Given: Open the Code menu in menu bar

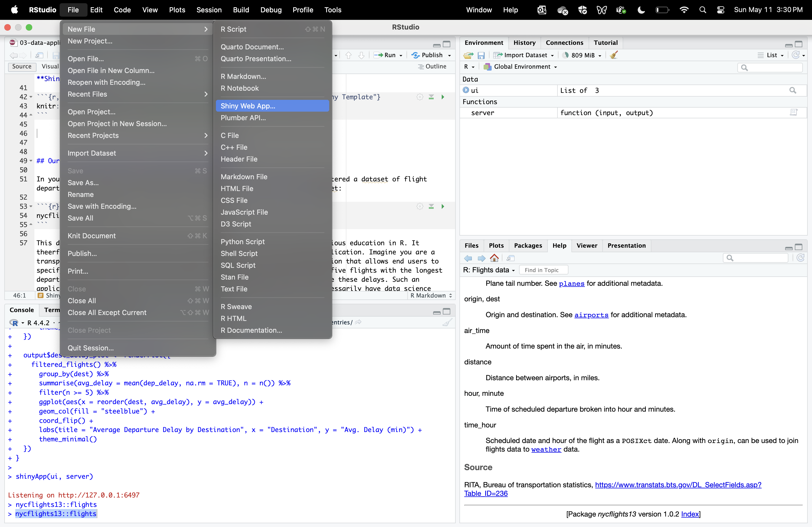Looking at the screenshot, I should (x=122, y=10).
